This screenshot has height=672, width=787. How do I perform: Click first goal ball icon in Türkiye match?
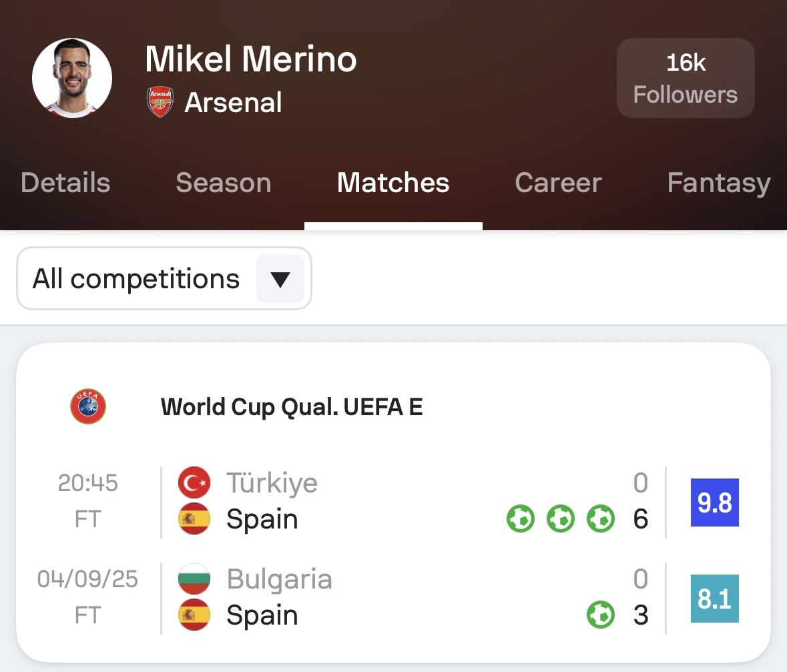521,519
